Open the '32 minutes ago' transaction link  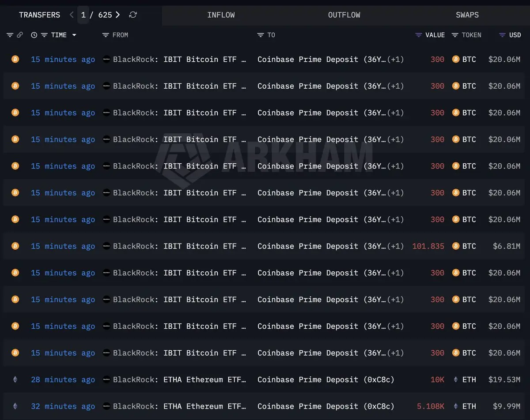(x=63, y=406)
